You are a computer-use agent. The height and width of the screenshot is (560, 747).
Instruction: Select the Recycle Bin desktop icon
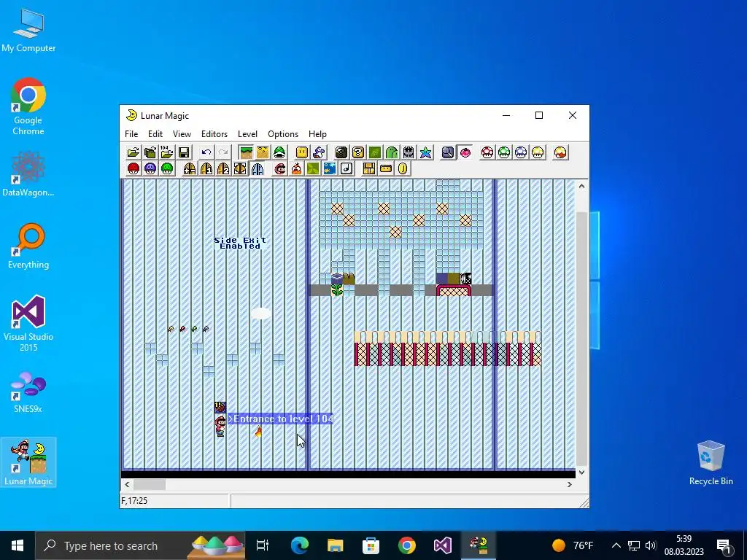click(711, 463)
